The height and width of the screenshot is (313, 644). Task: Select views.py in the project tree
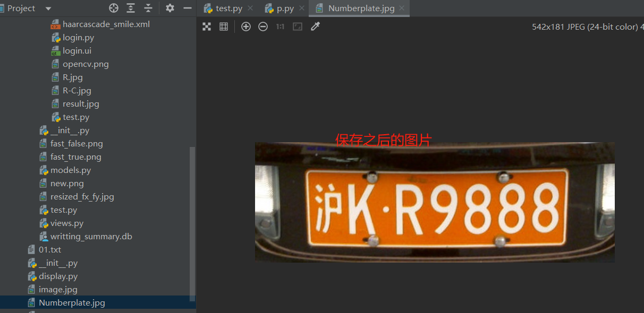pyautogui.click(x=67, y=223)
